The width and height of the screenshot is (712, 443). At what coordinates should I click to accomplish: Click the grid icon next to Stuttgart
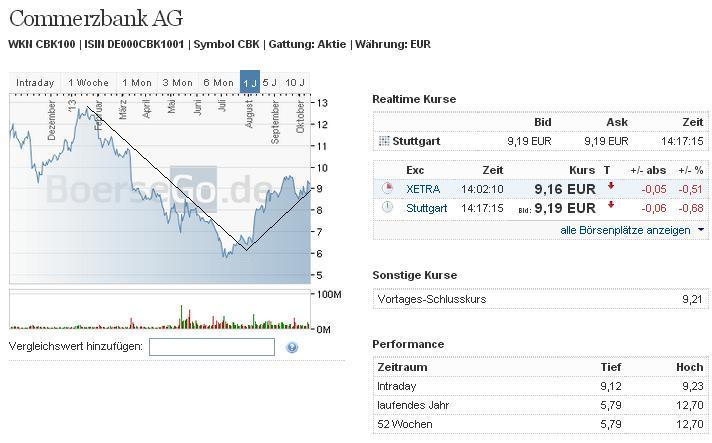[x=385, y=141]
